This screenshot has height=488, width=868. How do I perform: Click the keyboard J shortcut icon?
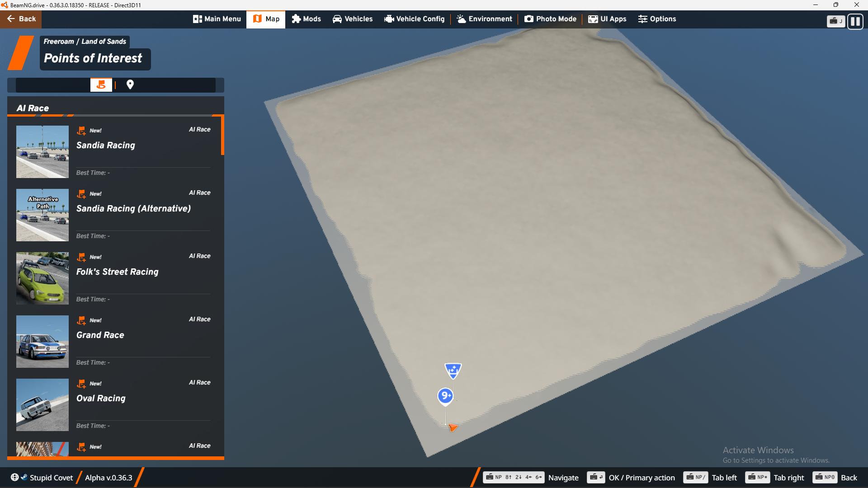tap(835, 21)
